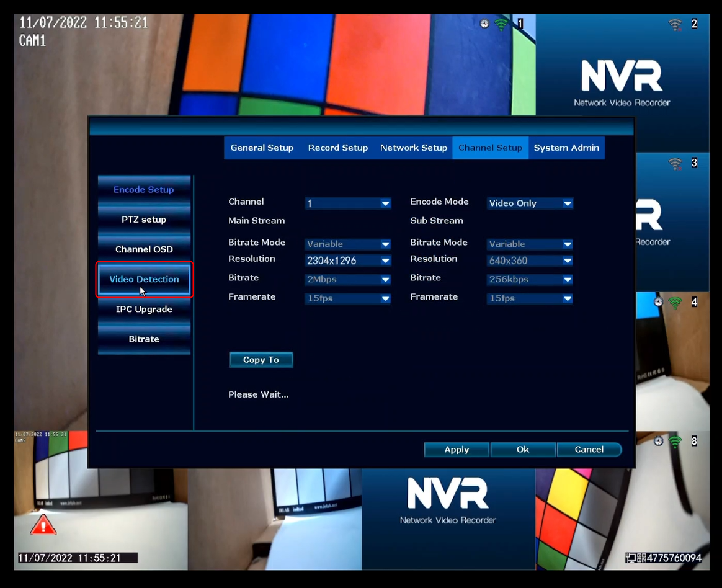Open main stream Framerate 15fps dropdown

[x=347, y=298]
